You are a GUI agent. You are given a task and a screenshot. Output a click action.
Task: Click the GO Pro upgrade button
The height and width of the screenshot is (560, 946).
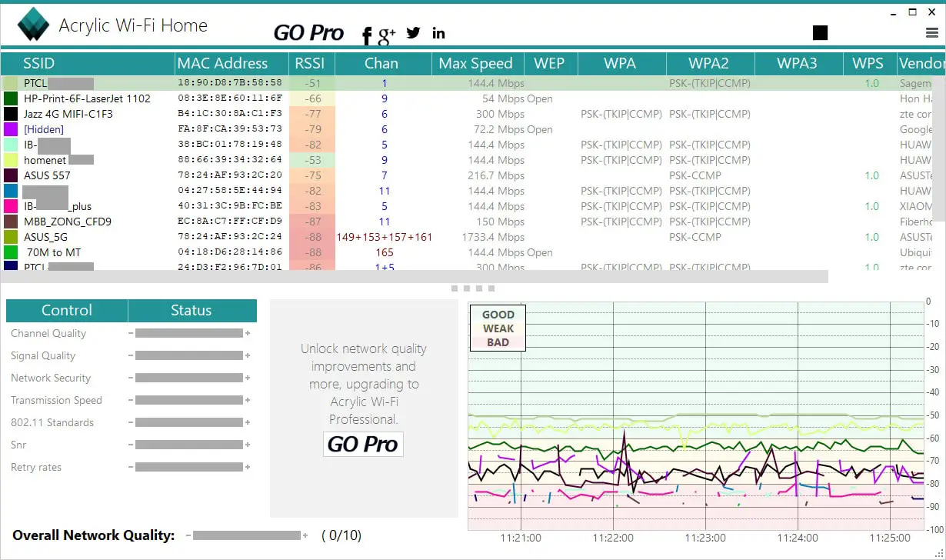(363, 444)
